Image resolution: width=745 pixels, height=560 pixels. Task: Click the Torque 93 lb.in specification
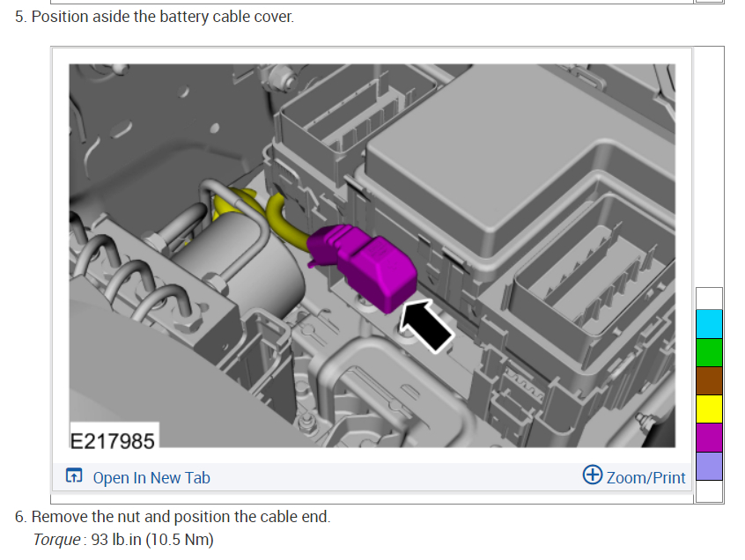point(123,539)
